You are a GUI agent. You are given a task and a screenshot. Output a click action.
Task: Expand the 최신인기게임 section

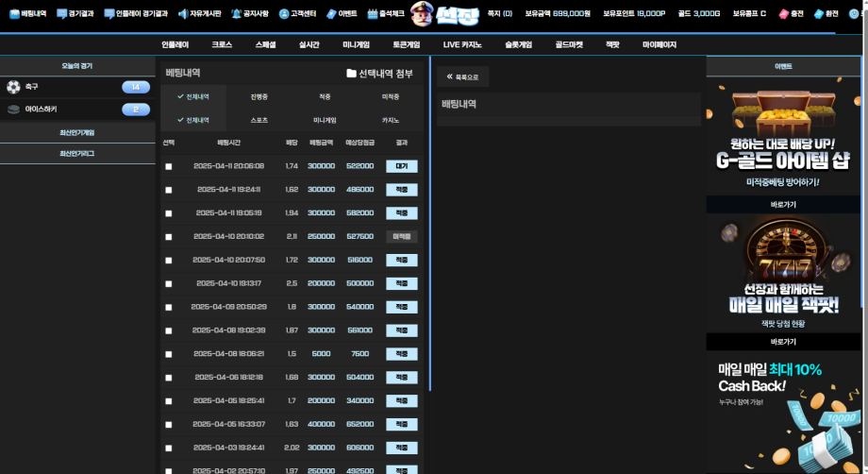point(77,132)
